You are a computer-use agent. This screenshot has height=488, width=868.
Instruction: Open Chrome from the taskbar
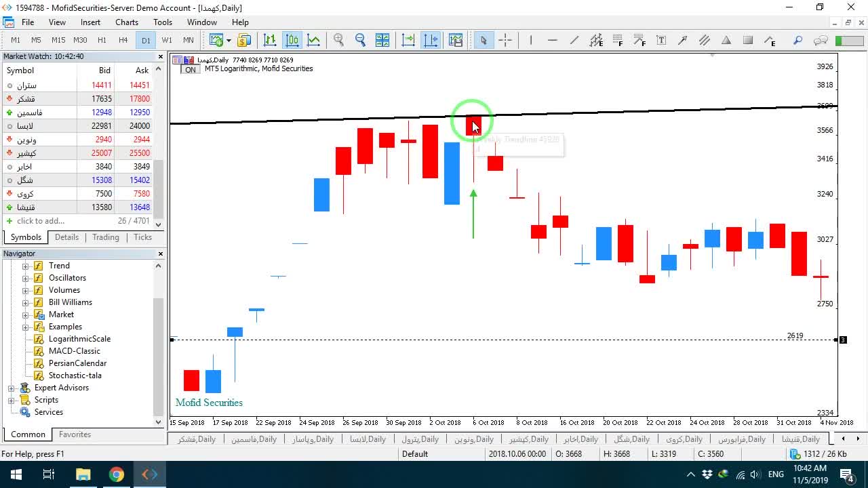tap(117, 474)
